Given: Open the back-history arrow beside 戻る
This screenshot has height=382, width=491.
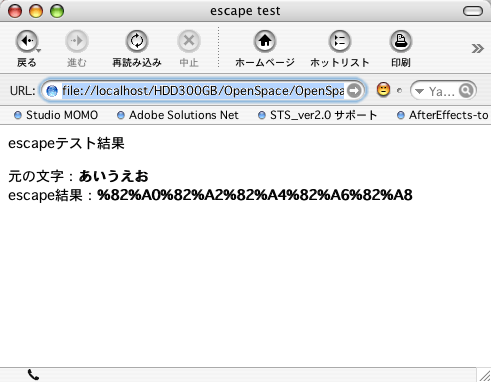Looking at the screenshot, I should point(39,51).
